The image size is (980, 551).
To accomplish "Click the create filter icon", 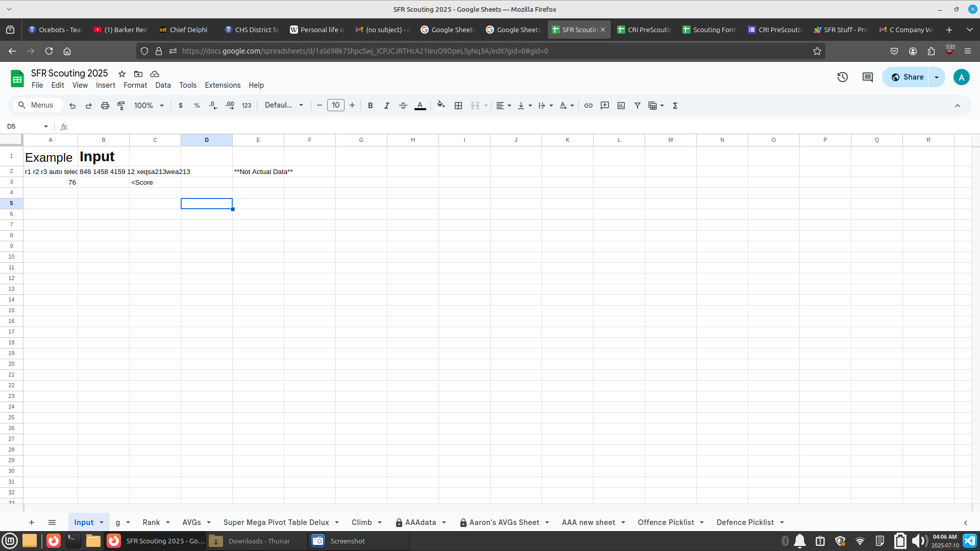I will tap(638, 106).
